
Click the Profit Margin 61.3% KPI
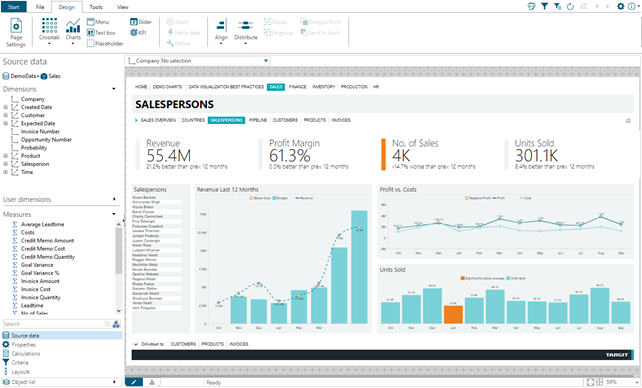305,154
